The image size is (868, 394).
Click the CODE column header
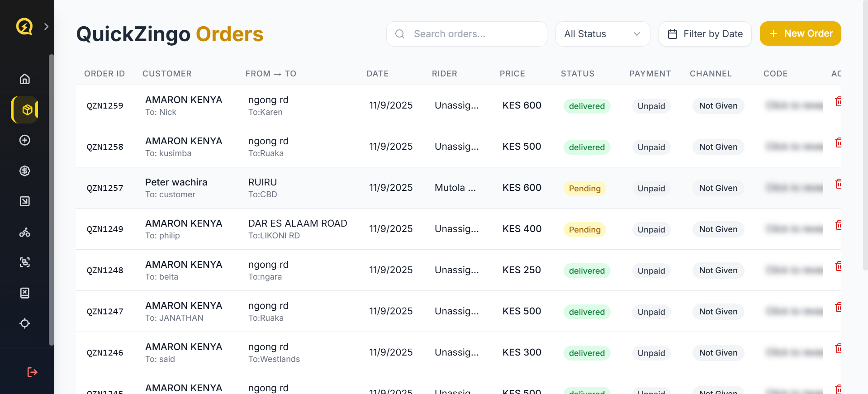776,74
